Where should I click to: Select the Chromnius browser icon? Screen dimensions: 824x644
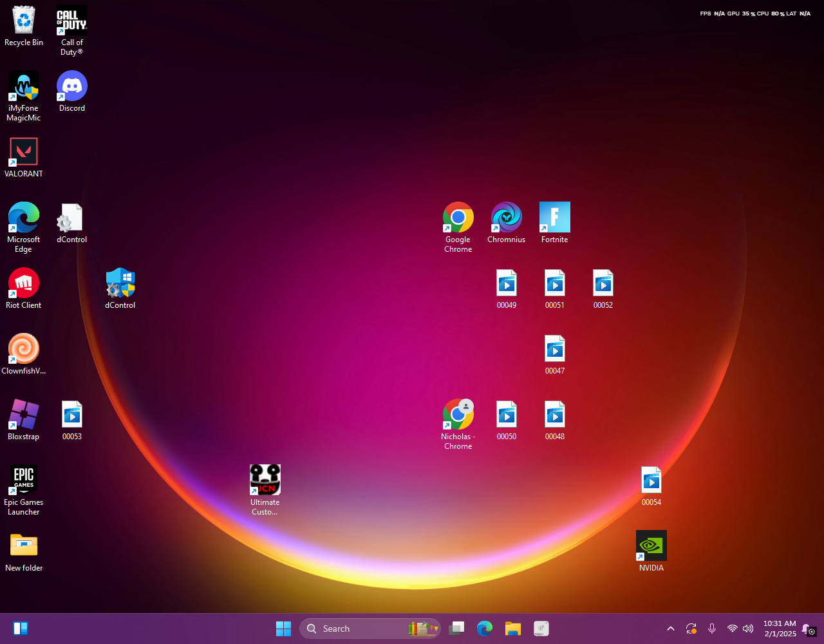506,218
